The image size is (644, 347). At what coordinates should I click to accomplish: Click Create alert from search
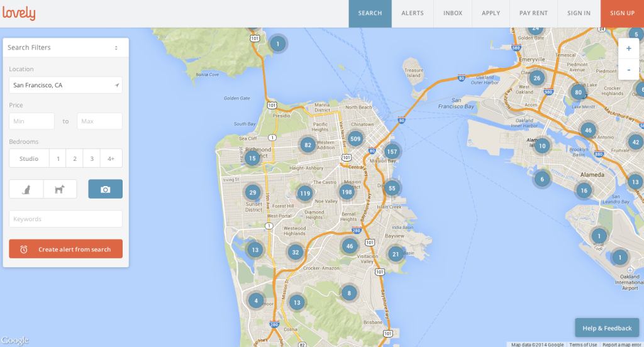65,249
